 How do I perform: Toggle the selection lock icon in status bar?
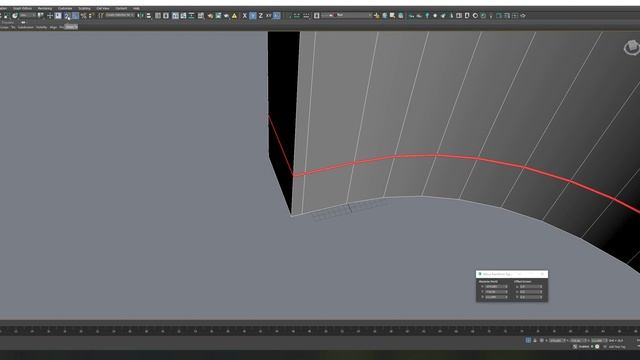(535, 340)
